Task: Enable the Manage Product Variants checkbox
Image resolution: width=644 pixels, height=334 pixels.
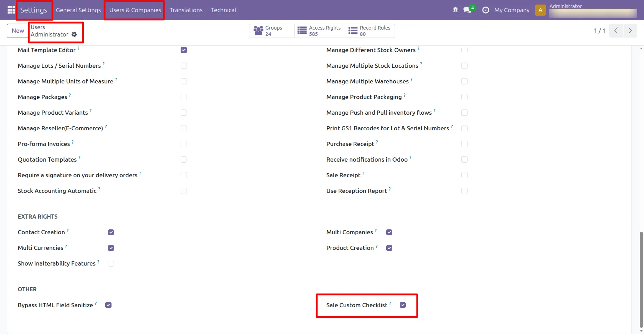Action: [x=184, y=113]
